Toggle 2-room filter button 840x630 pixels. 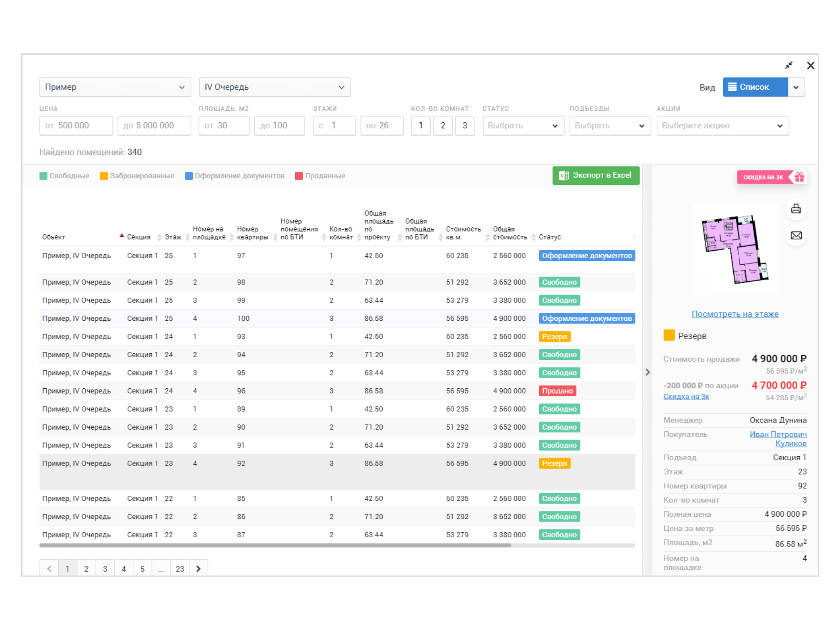coord(443,126)
